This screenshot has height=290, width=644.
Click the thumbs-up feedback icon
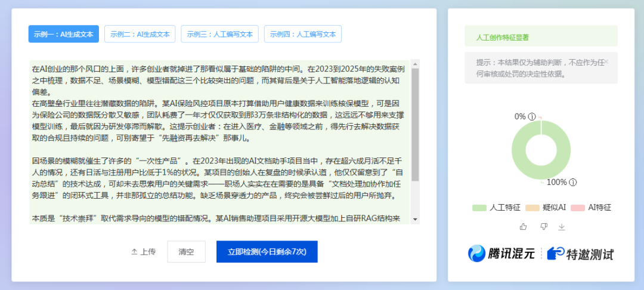click(x=524, y=227)
